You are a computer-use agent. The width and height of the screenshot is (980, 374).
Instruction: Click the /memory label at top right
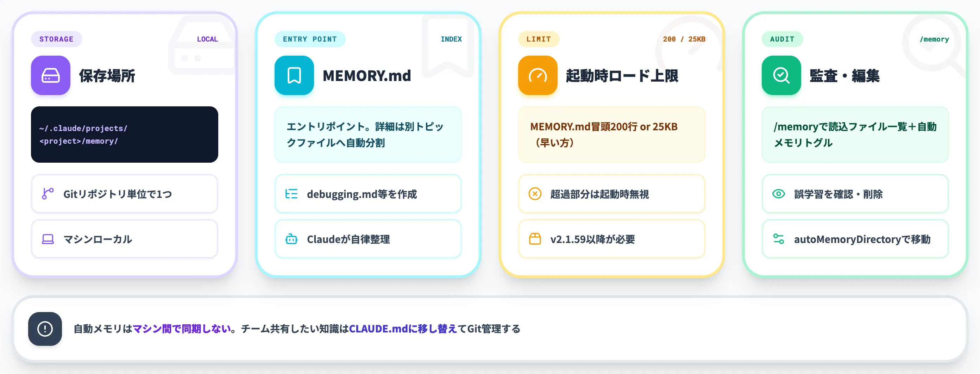click(x=934, y=39)
